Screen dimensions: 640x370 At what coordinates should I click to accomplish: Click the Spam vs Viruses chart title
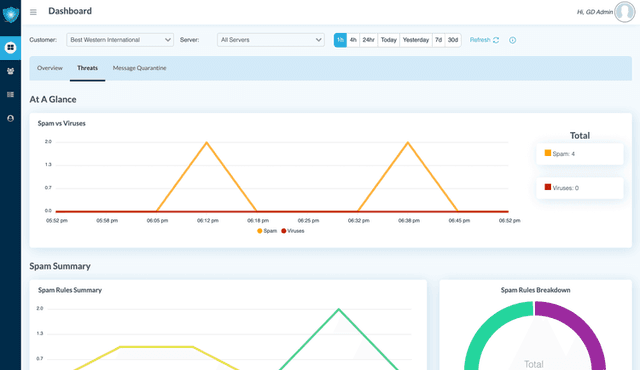pyautogui.click(x=62, y=123)
